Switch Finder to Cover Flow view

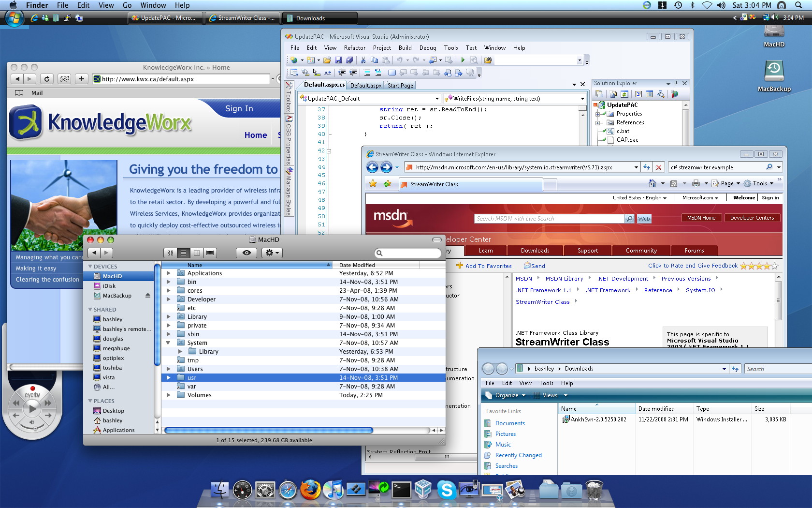tap(210, 253)
